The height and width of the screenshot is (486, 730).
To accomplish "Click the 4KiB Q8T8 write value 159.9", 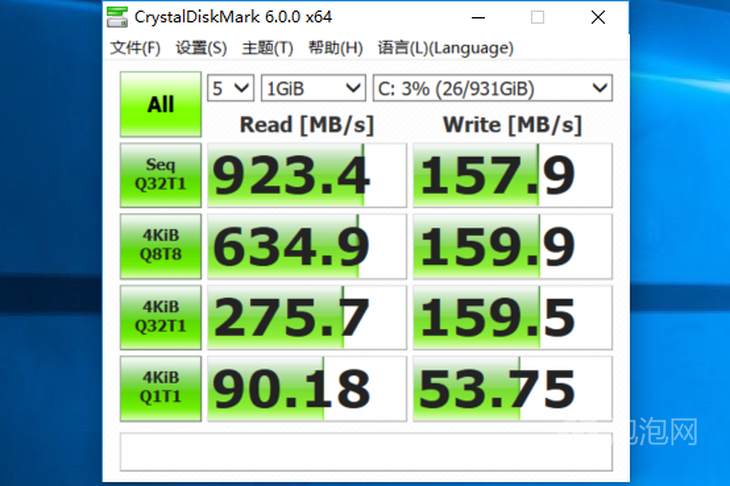I will [513, 246].
